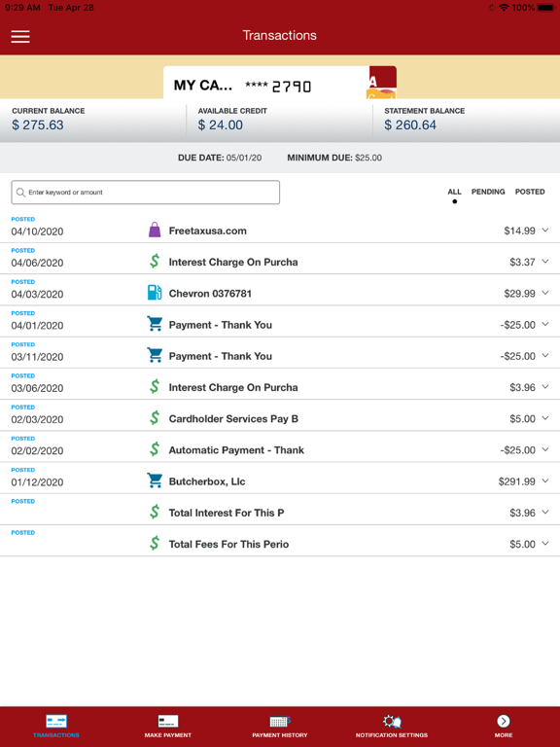This screenshot has height=747, width=560.
Task: Open Payment History tab label
Action: click(280, 735)
